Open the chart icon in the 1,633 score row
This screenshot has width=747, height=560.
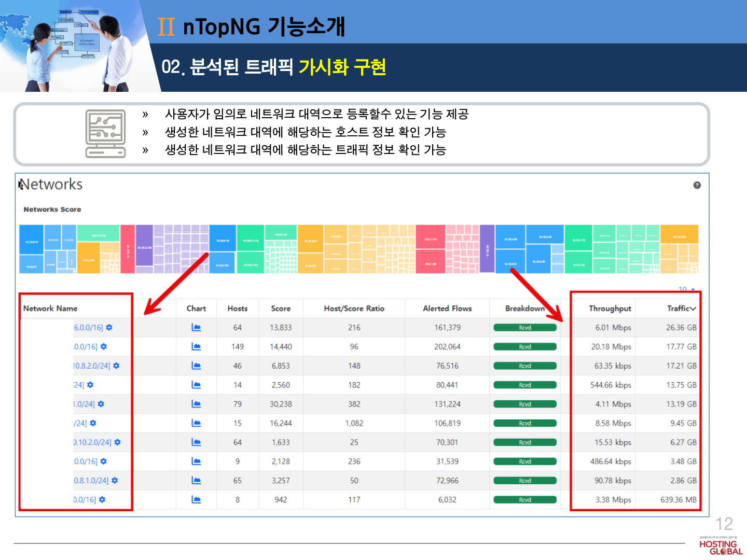196,442
